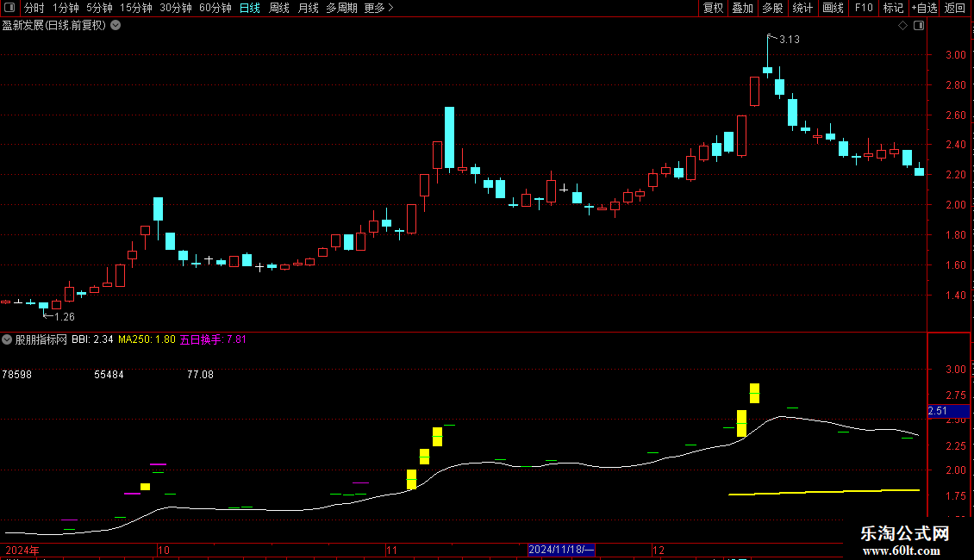The height and width of the screenshot is (560, 974).
Task: Click the 1.26 low price label
Action: pyautogui.click(x=65, y=317)
